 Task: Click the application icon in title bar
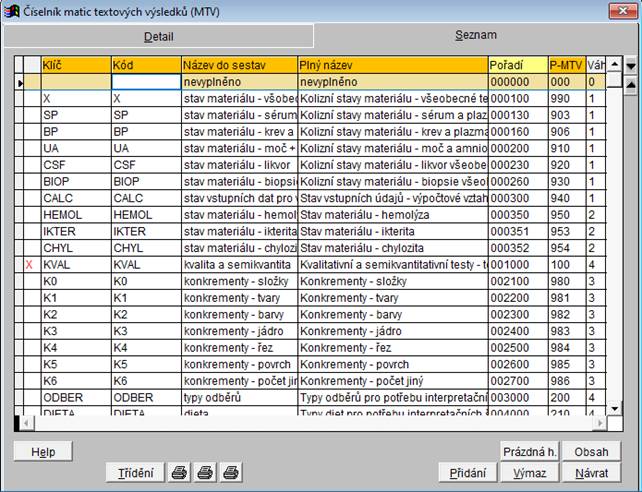[11, 9]
